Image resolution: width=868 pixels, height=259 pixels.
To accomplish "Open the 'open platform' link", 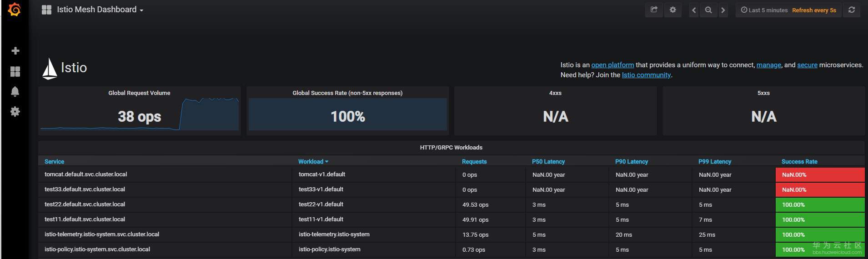I will 612,65.
